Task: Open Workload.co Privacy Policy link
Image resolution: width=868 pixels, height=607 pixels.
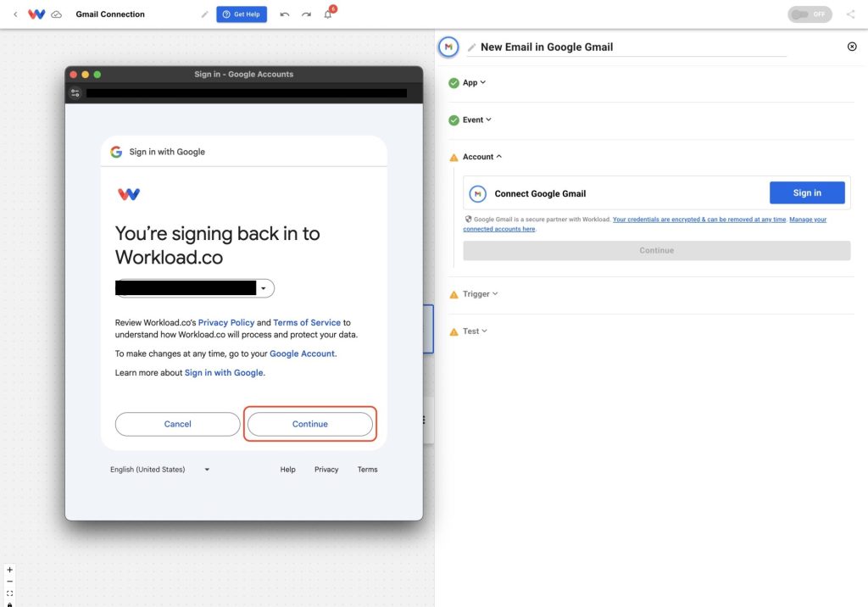Action: 226,322
